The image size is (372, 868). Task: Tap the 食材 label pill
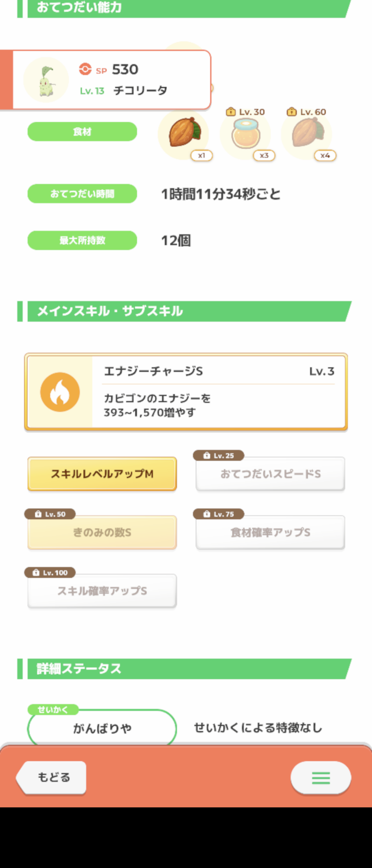pos(82,132)
